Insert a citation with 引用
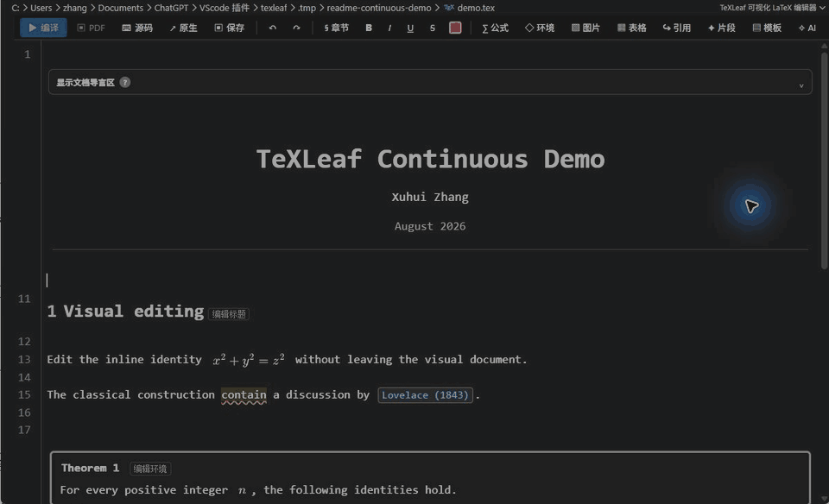The width and height of the screenshot is (829, 504). 677,28
